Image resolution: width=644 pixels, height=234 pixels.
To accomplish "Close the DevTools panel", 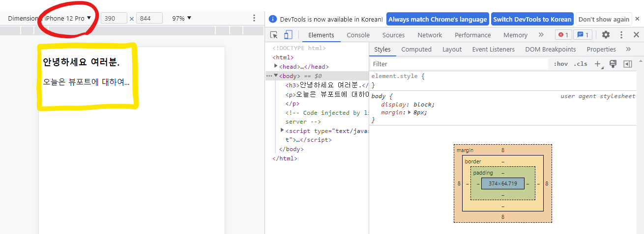I will pyautogui.click(x=636, y=35).
